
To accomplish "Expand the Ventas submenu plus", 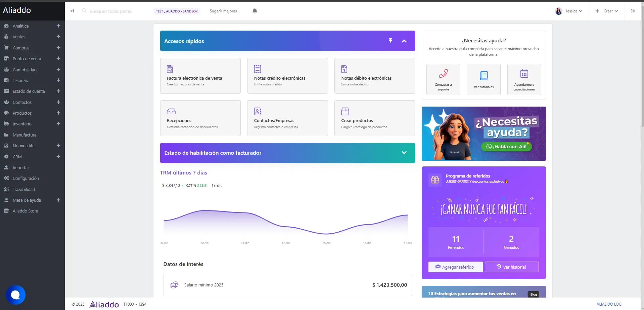I will pyautogui.click(x=58, y=37).
